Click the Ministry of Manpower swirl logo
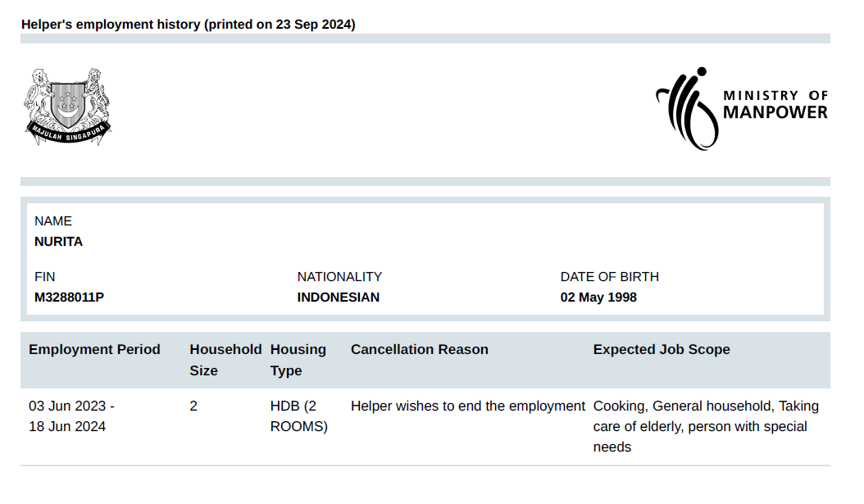The width and height of the screenshot is (864, 504). click(686, 108)
